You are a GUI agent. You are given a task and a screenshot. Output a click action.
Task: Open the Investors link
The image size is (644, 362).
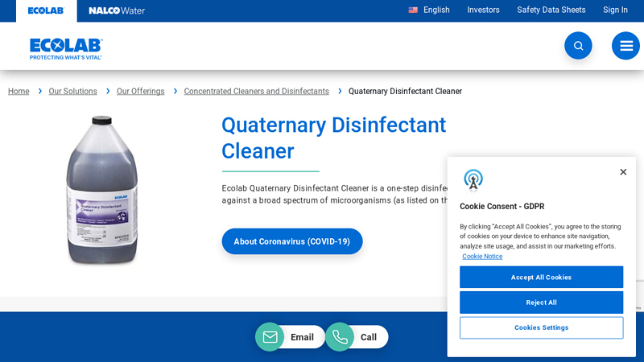tap(483, 10)
